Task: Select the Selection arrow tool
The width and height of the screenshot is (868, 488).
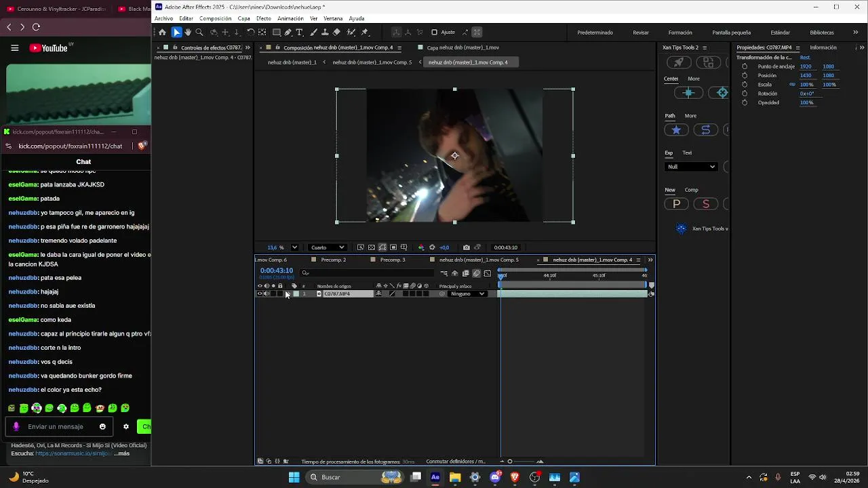Action: coord(176,32)
